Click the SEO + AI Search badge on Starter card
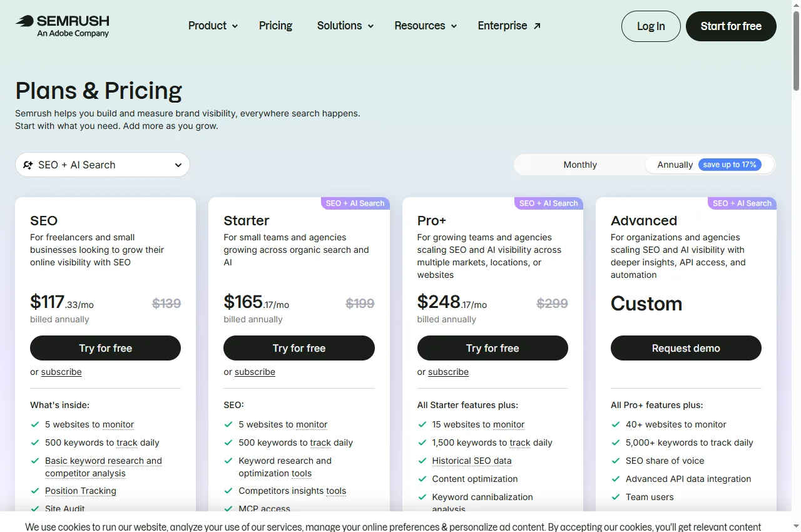The height and width of the screenshot is (532, 801). [x=355, y=203]
